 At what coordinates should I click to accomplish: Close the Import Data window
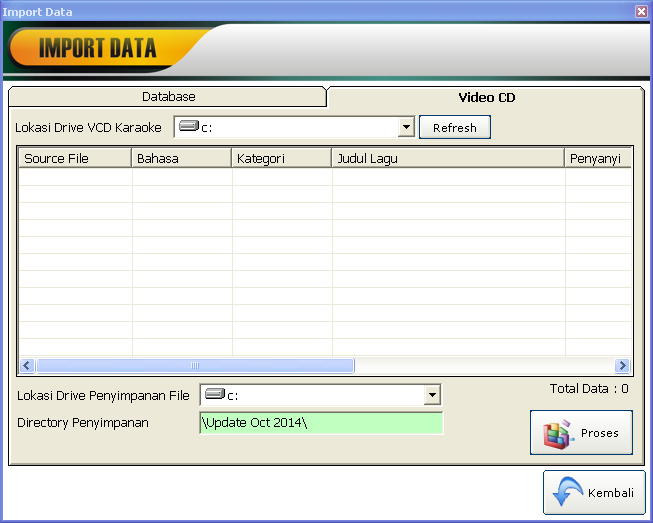641,11
